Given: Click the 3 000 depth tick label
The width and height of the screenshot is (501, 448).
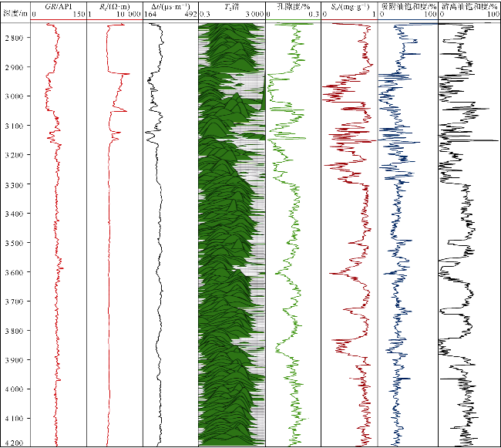Looking at the screenshot, I should [x=16, y=96].
